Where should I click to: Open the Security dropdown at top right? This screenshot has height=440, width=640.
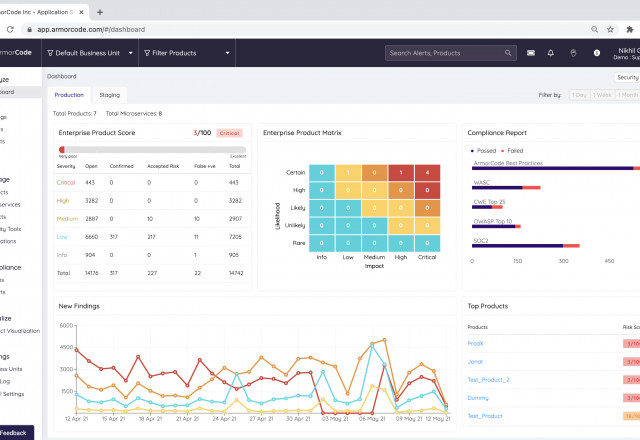627,77
